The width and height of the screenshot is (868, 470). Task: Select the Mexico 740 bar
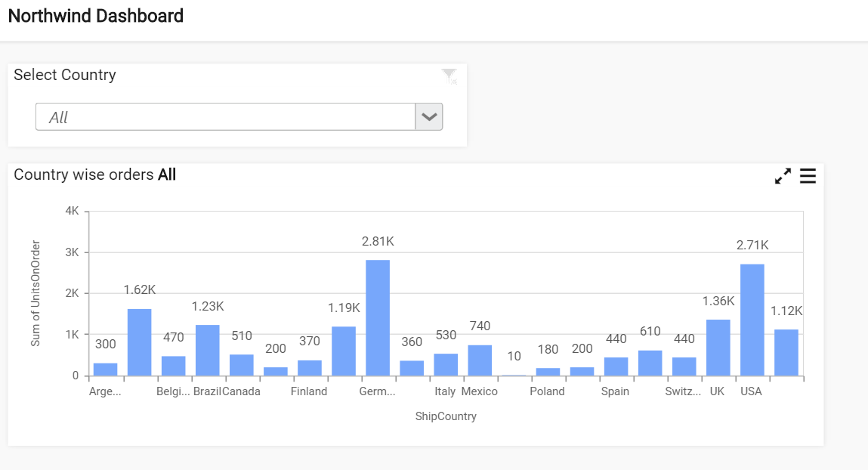click(x=480, y=360)
